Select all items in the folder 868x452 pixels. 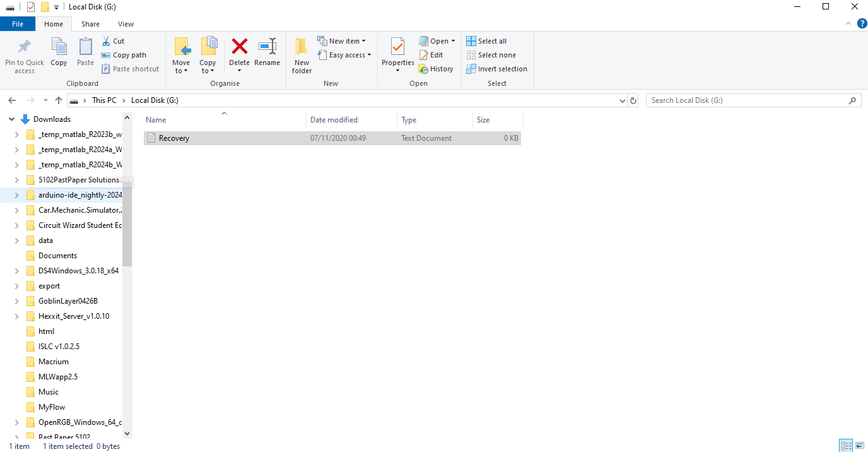486,40
